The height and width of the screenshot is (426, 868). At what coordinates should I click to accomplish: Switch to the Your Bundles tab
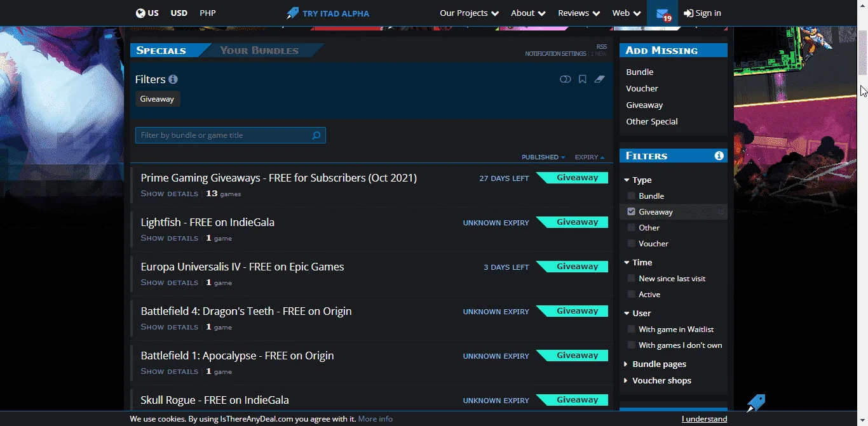coord(259,50)
